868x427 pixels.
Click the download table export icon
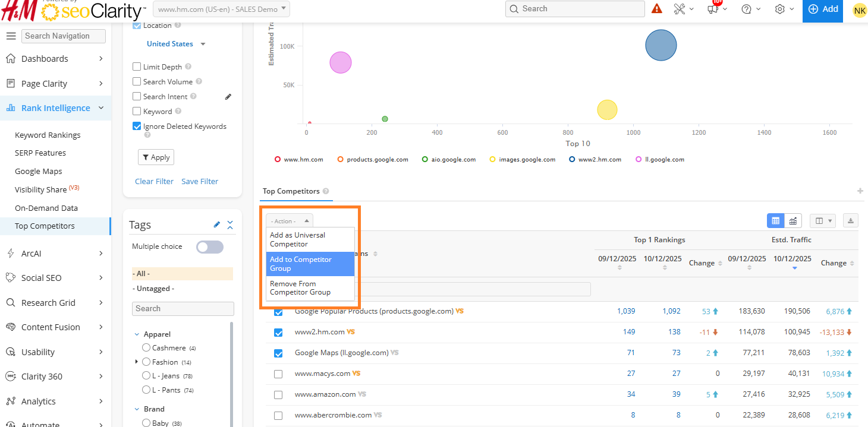tap(851, 221)
